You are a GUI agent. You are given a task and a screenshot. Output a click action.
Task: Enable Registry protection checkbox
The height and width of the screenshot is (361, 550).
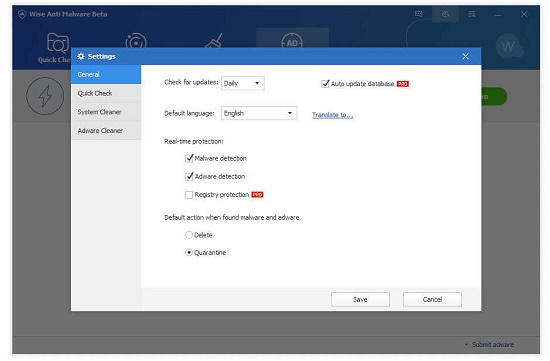[189, 195]
